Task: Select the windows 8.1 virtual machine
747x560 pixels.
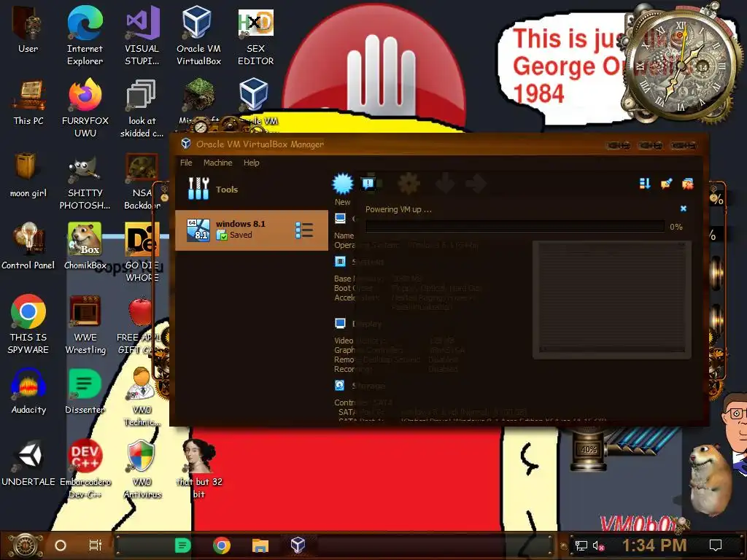Action: click(252, 230)
